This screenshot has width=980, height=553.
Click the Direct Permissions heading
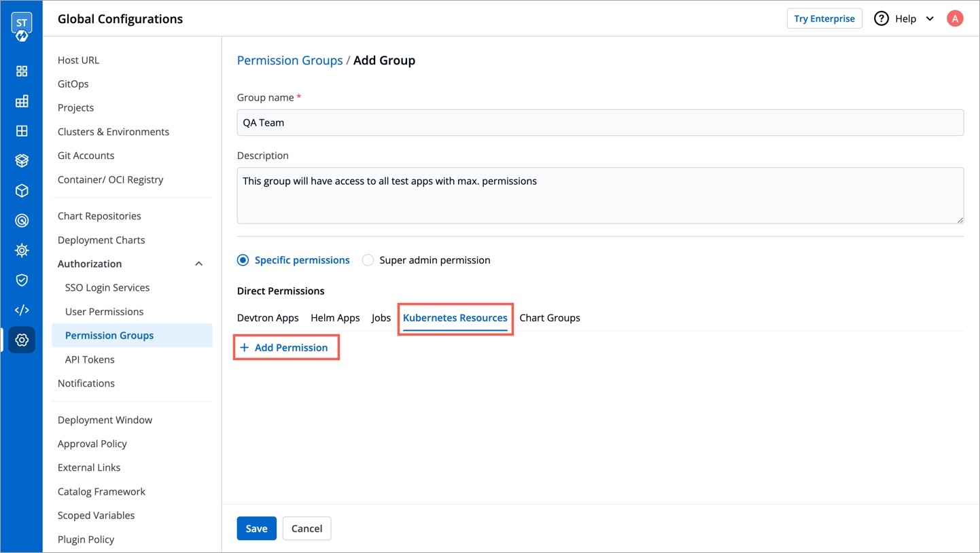(x=281, y=291)
